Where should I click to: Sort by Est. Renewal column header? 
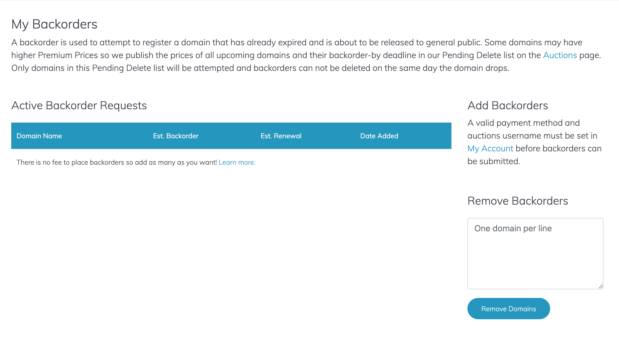point(281,136)
